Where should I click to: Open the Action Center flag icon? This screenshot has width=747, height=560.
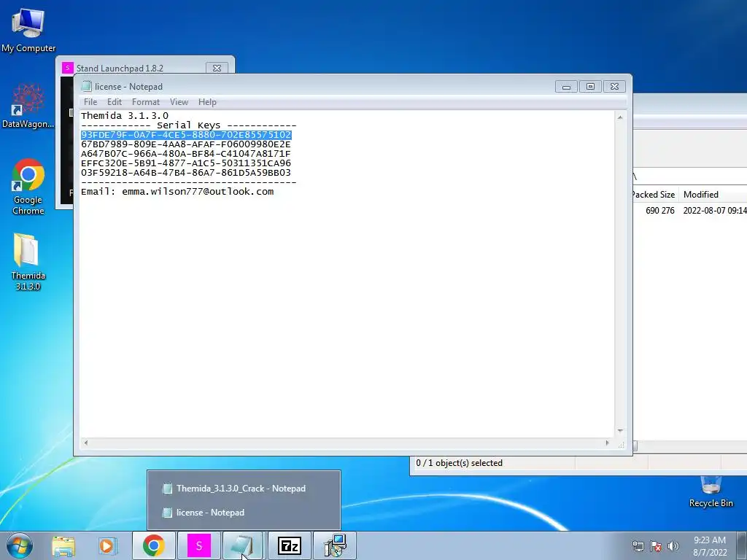click(x=656, y=546)
